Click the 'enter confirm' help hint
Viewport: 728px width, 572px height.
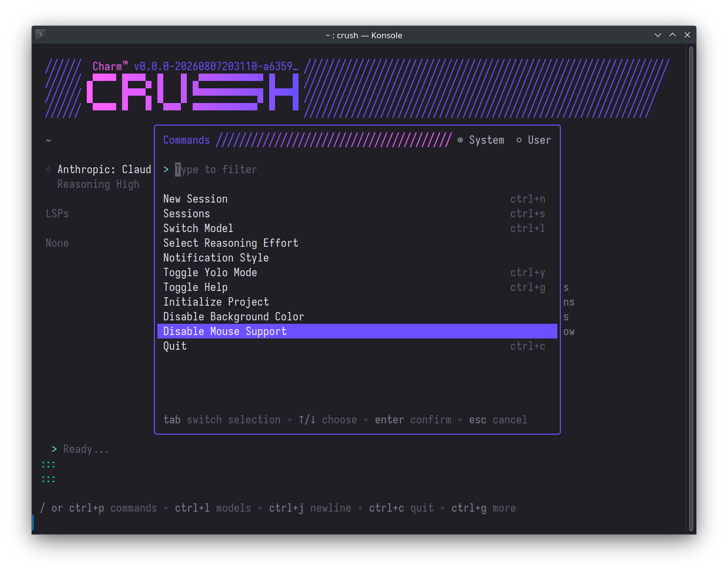(413, 420)
